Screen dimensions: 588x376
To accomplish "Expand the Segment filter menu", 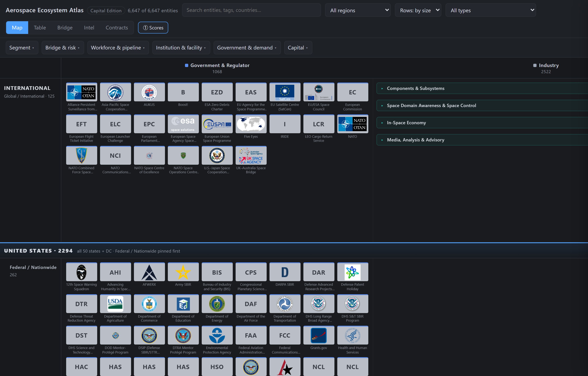I will click(22, 48).
